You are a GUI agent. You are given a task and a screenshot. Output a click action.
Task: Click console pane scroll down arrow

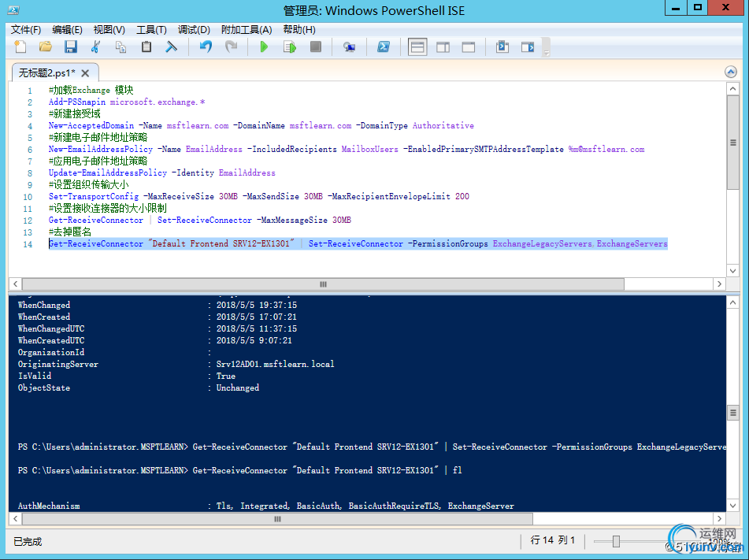click(x=732, y=506)
